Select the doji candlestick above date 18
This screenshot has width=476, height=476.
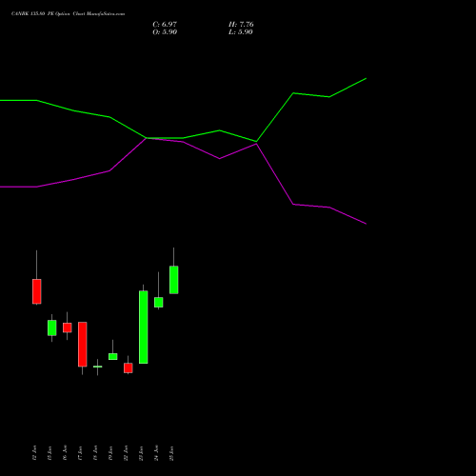tap(98, 367)
